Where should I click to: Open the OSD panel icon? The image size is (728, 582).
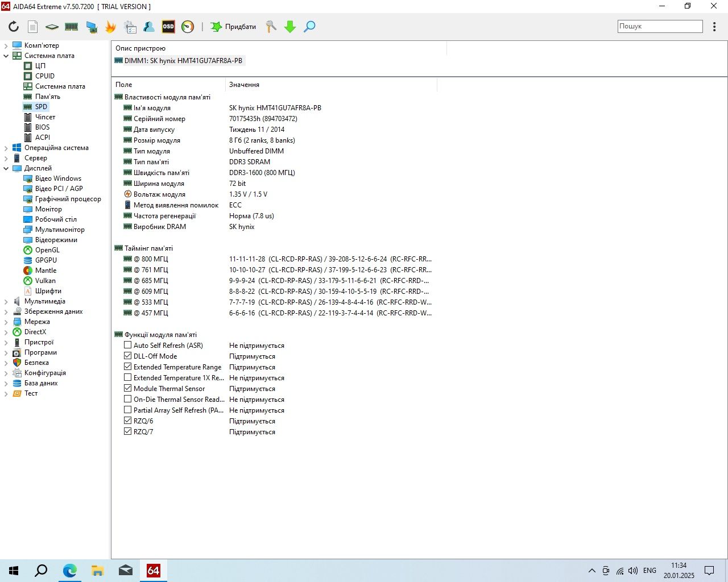(x=168, y=27)
